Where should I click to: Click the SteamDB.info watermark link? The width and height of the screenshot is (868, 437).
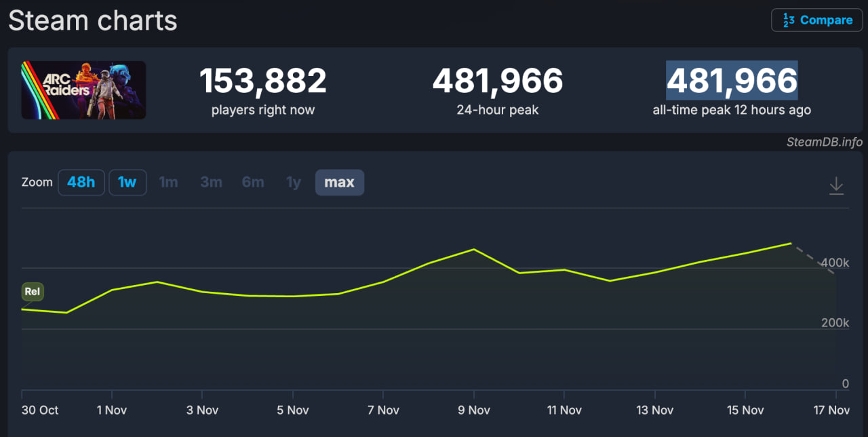coord(824,142)
